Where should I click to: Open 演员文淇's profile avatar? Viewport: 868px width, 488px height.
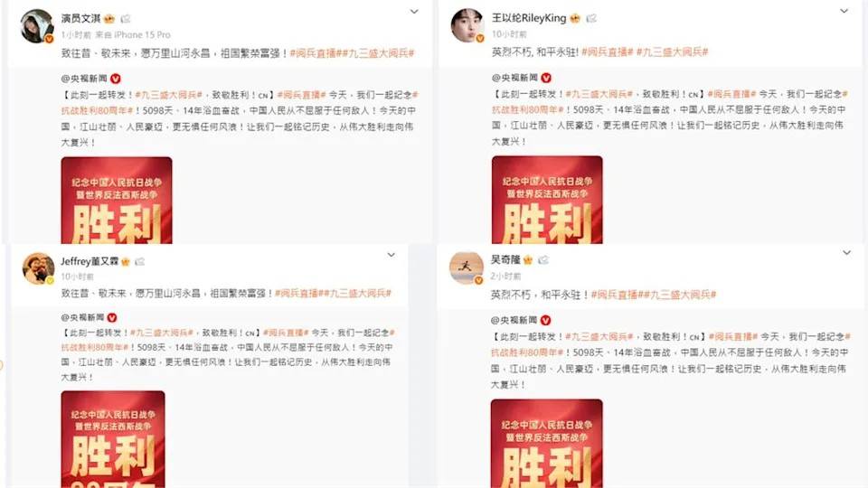pyautogui.click(x=37, y=25)
